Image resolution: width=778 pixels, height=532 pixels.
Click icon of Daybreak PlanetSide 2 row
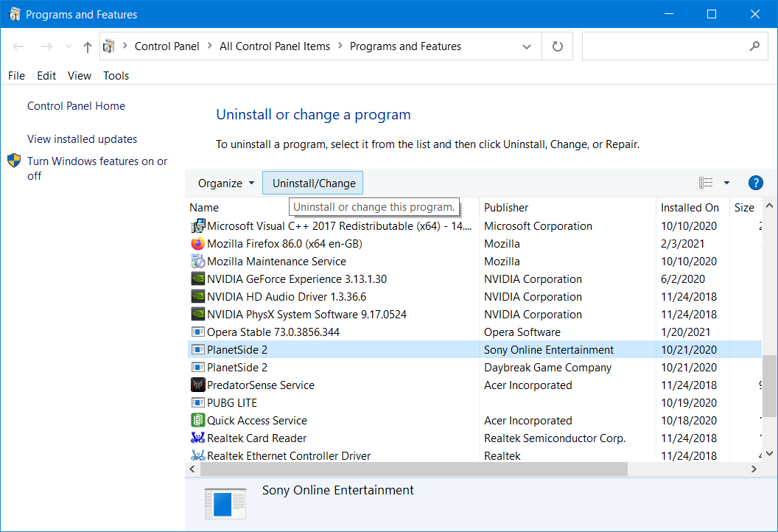[x=198, y=368]
